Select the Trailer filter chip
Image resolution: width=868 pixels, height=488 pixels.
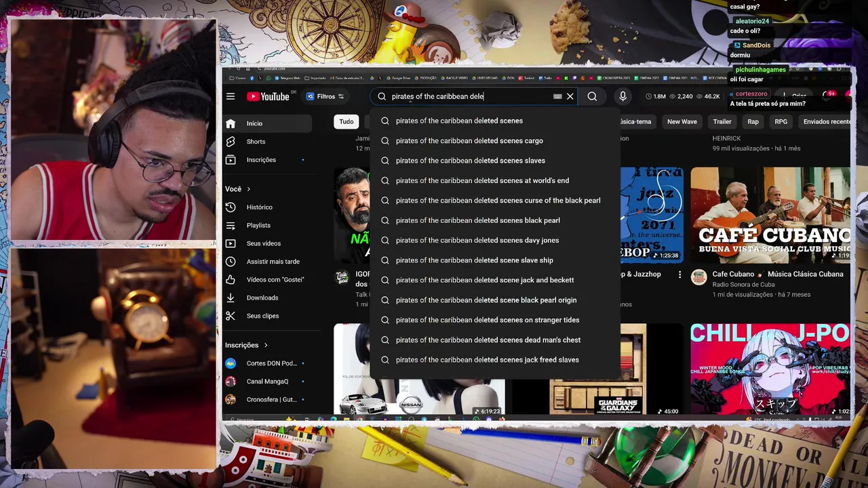point(722,121)
